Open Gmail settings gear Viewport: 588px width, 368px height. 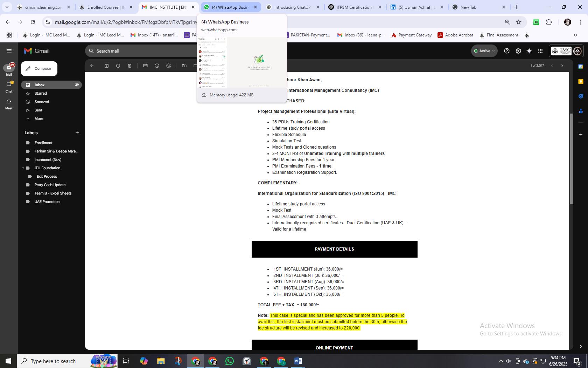pos(518,51)
